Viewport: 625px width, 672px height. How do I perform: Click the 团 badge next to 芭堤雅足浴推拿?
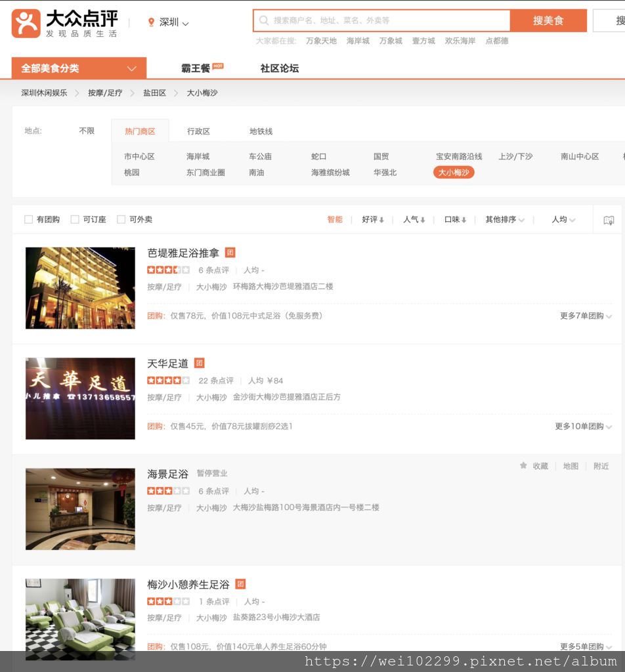click(x=230, y=253)
